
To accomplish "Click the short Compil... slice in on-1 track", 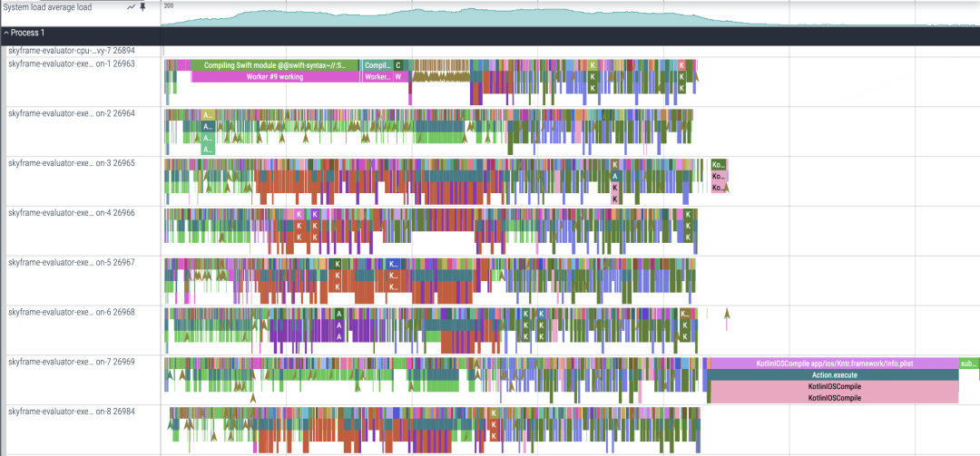I will coord(377,65).
